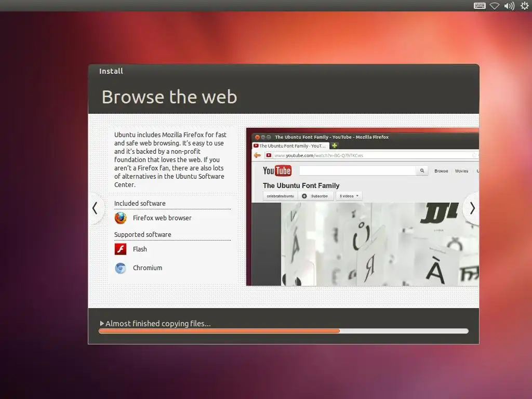Click the Firefox screenshot slide image
This screenshot has width=532, height=399.
pos(362,207)
